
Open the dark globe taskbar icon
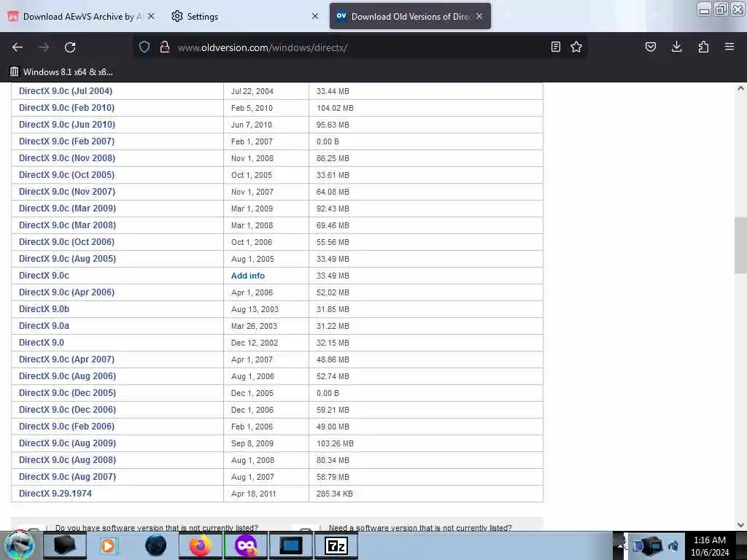pos(155,545)
